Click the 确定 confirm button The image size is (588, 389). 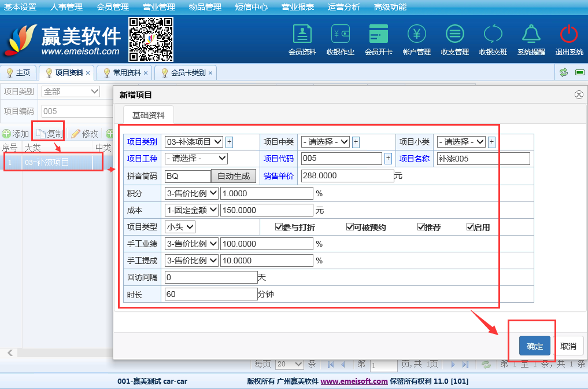pos(535,346)
